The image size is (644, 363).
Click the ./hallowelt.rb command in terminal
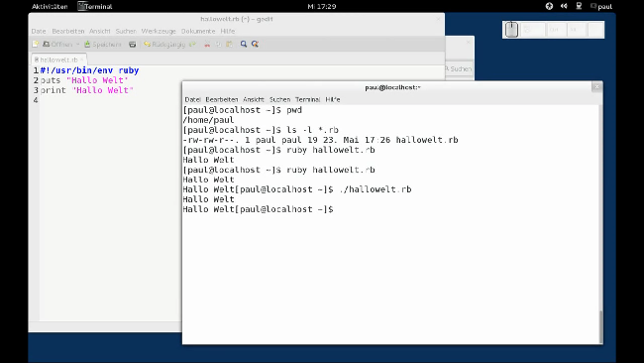tap(376, 189)
